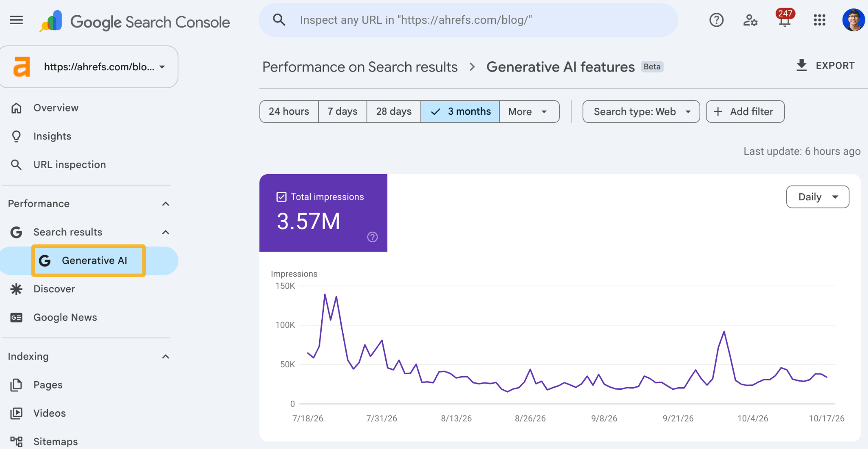Viewport: 868px width, 449px height.
Task: Collapse the Indexing section
Action: tap(166, 357)
